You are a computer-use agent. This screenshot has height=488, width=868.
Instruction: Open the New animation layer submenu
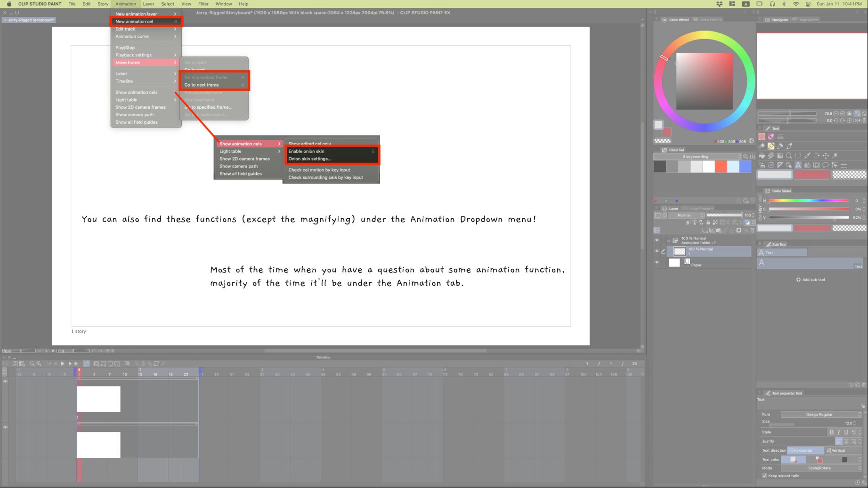[x=146, y=14]
